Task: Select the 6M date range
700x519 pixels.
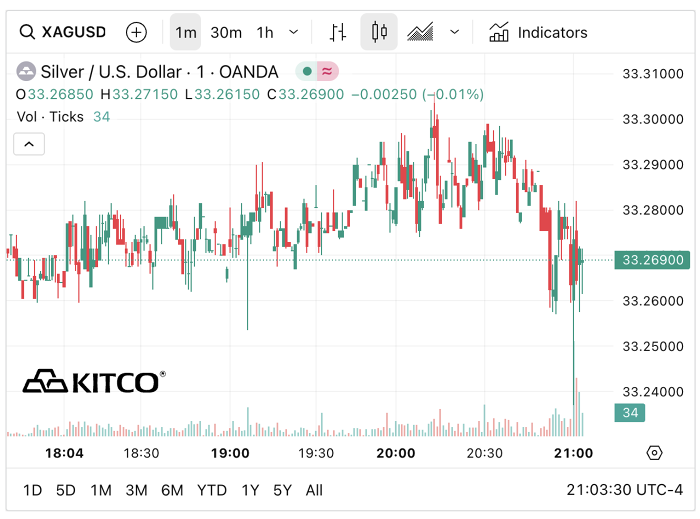Action: 172,490
